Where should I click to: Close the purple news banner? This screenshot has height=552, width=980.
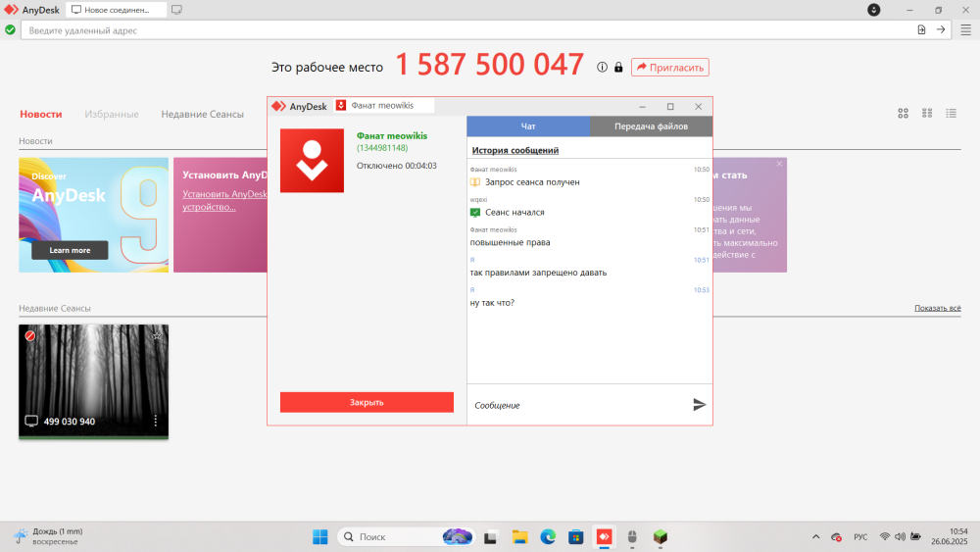coord(779,164)
